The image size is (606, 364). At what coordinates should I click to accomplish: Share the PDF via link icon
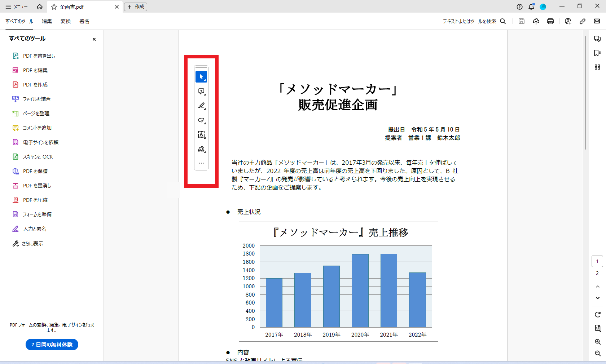coord(582,21)
